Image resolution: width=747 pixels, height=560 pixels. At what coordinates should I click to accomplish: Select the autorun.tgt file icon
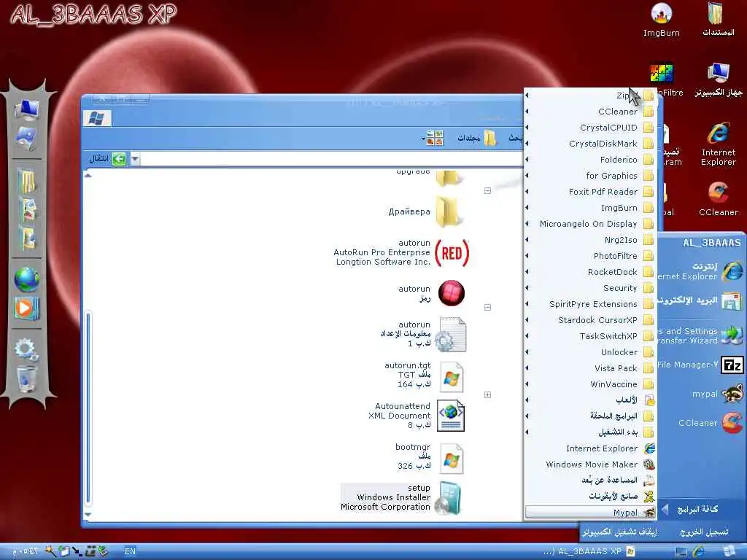(451, 377)
